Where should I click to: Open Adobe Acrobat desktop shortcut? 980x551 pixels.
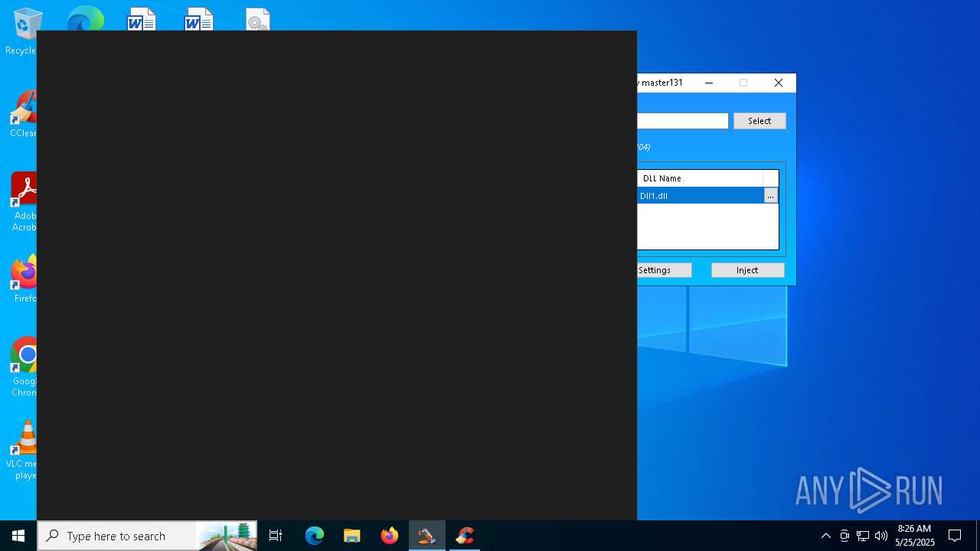tap(24, 203)
